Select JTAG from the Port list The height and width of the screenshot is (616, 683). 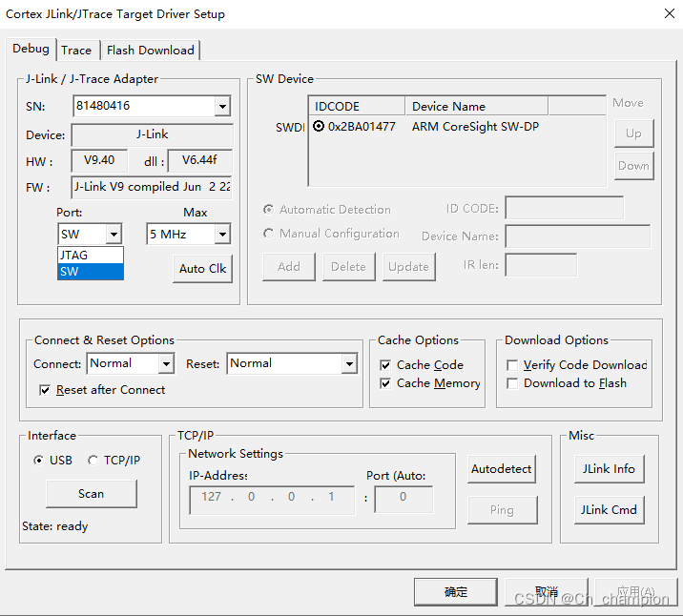coord(91,255)
